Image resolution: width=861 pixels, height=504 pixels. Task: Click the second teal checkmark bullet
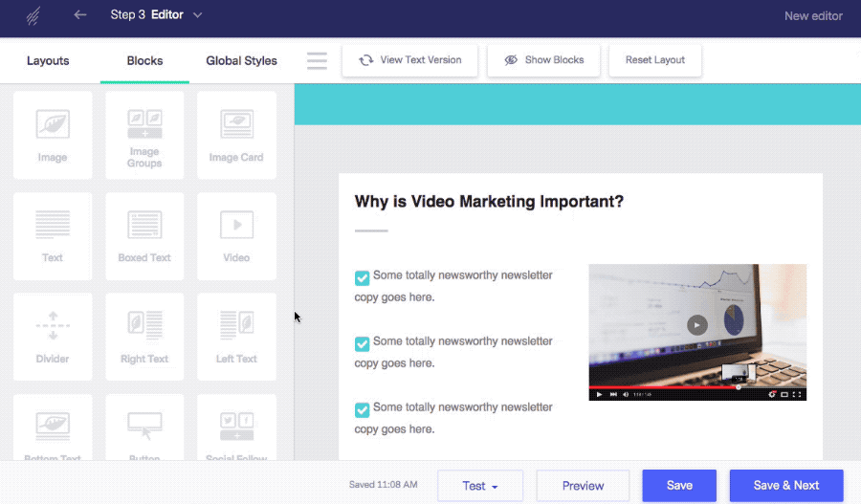[x=362, y=343]
